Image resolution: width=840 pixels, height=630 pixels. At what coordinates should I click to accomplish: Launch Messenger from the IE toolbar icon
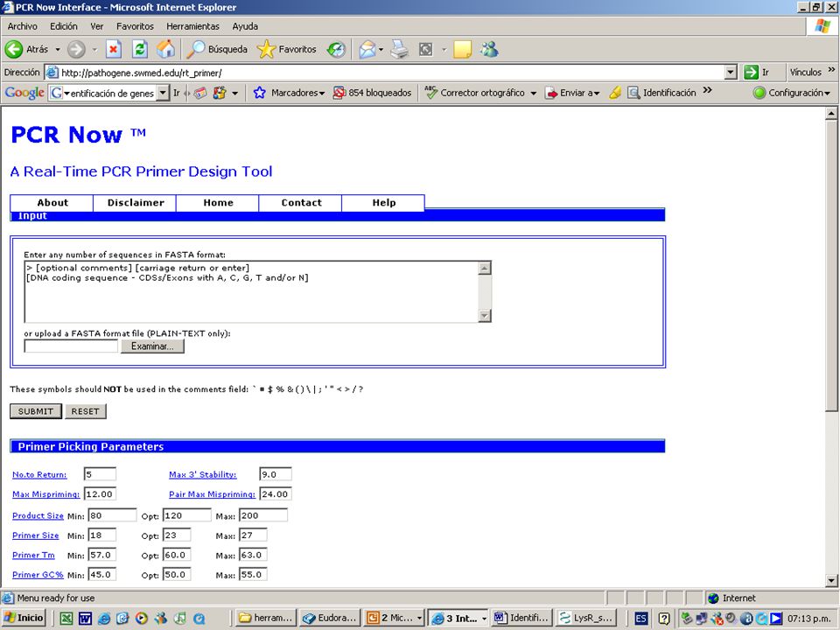click(x=489, y=49)
